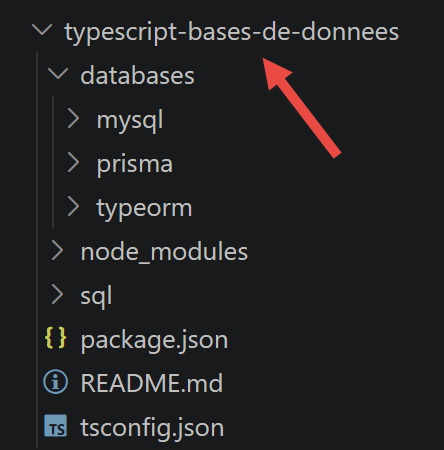This screenshot has height=450, width=444.
Task: Select the typeorm folder label
Action: coord(144,209)
